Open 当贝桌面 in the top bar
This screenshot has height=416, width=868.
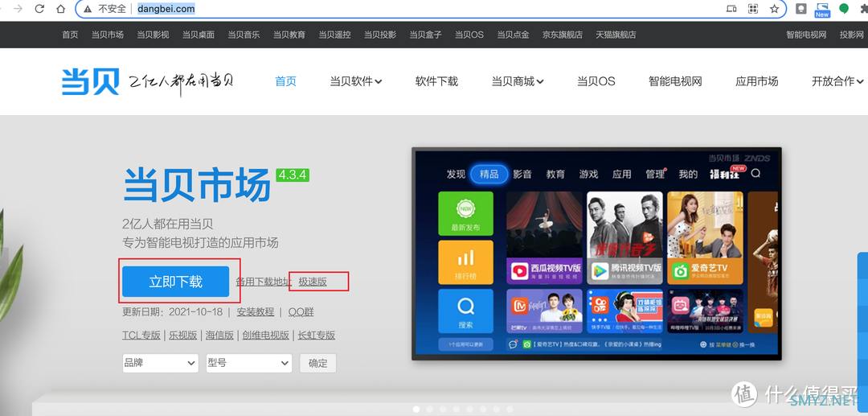pos(199,35)
